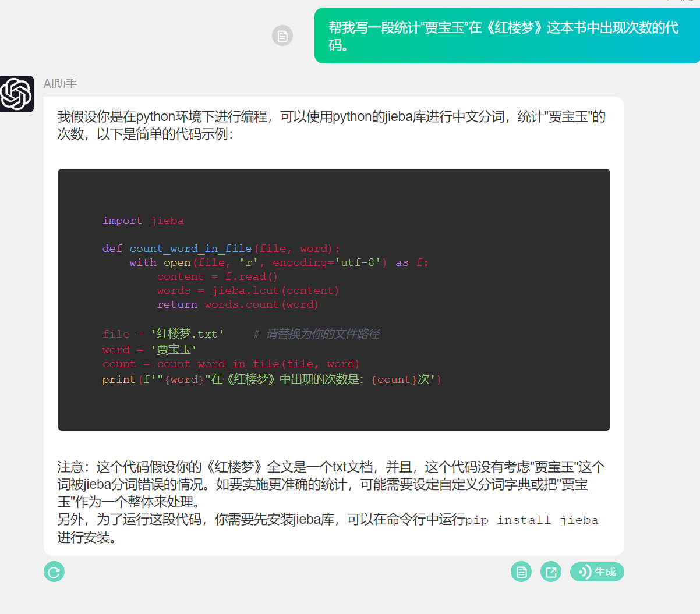
Task: Click the 'with open' line in code
Action: pyautogui.click(x=278, y=262)
